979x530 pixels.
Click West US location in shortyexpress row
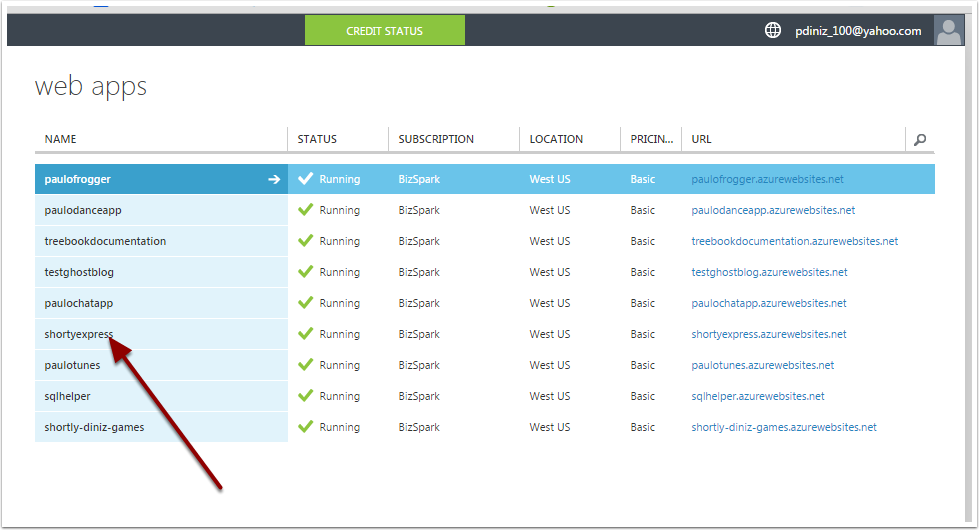(x=549, y=334)
